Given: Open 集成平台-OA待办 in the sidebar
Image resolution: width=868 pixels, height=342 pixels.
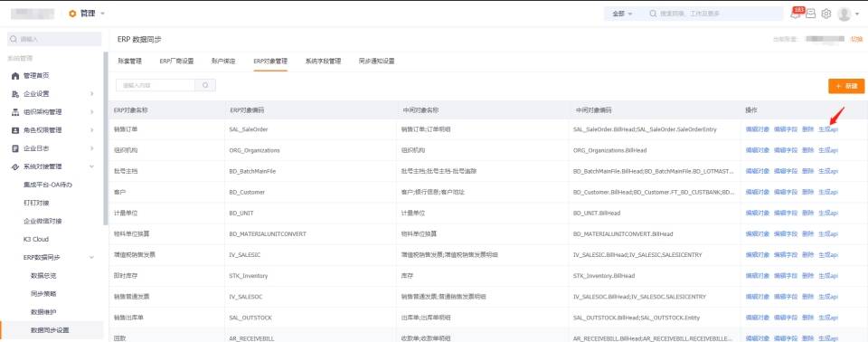Looking at the screenshot, I should (x=48, y=185).
